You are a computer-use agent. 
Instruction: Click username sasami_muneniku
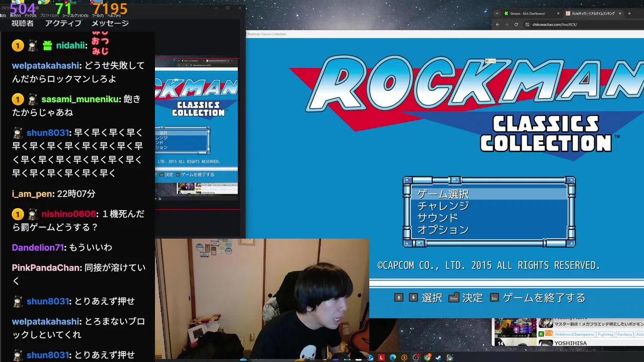[x=81, y=100]
